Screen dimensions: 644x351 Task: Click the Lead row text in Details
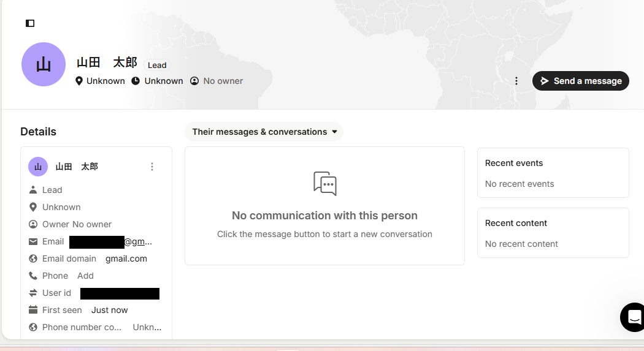coord(52,190)
